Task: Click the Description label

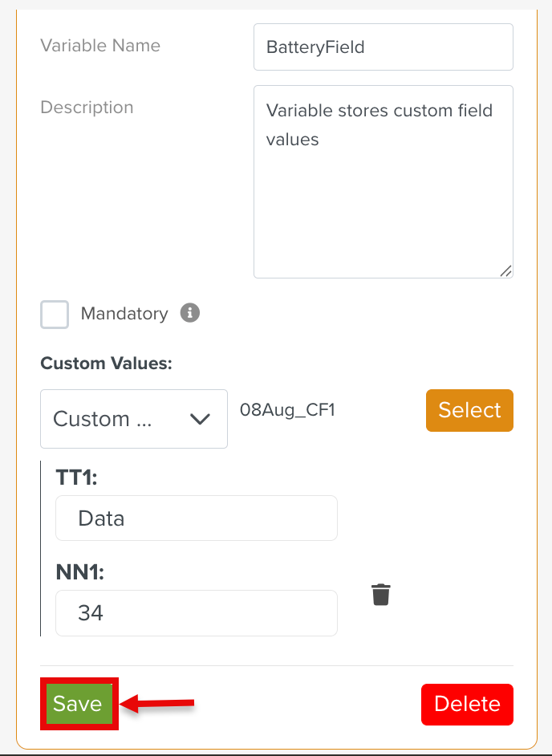Action: click(x=87, y=108)
